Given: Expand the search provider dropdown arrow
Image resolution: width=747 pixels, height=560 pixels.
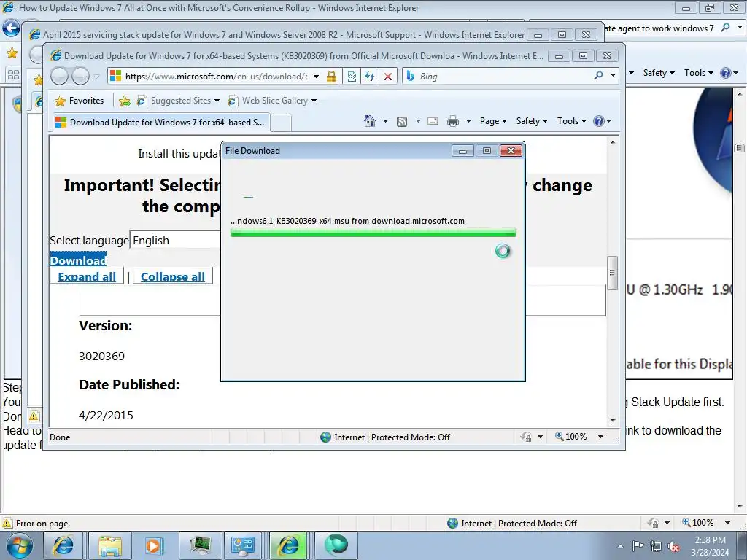Looking at the screenshot, I should coord(613,76).
